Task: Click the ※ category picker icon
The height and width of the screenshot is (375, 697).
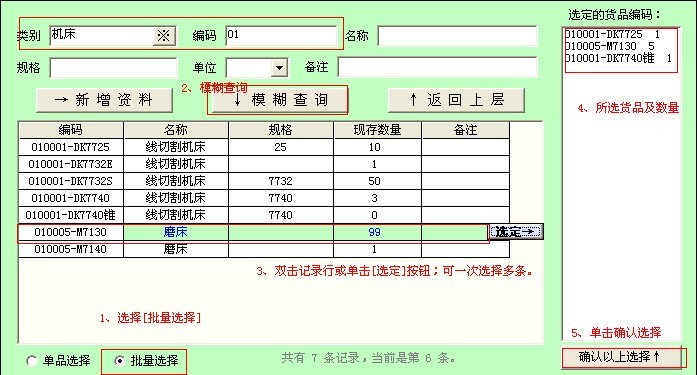Action: coord(164,36)
